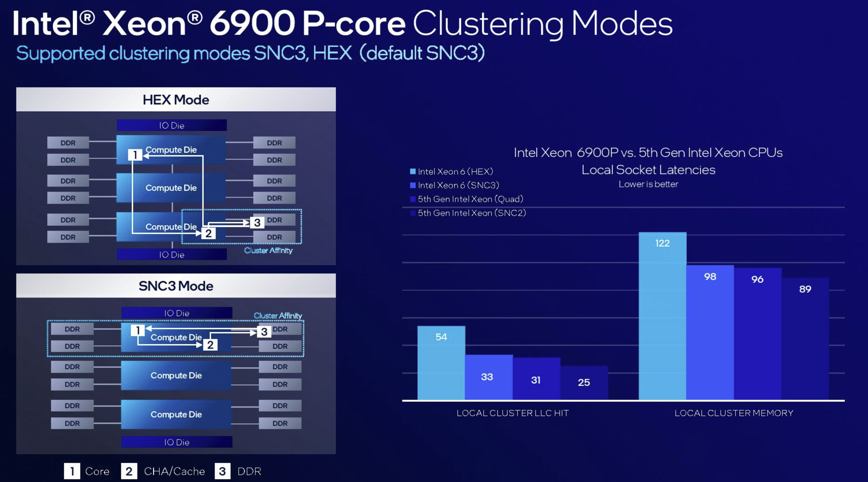Click the middle Compute Die in SNC3 Mode
868x482 pixels.
[x=177, y=375]
